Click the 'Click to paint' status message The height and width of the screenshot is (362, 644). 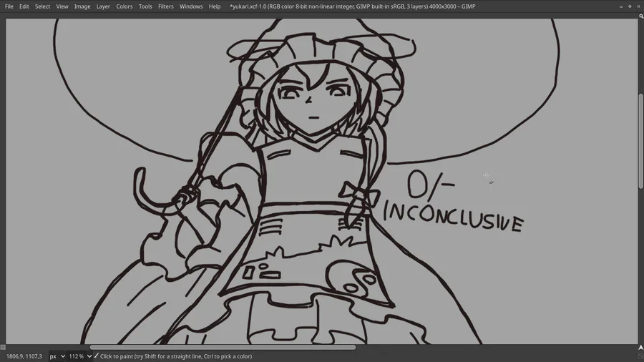pos(176,356)
